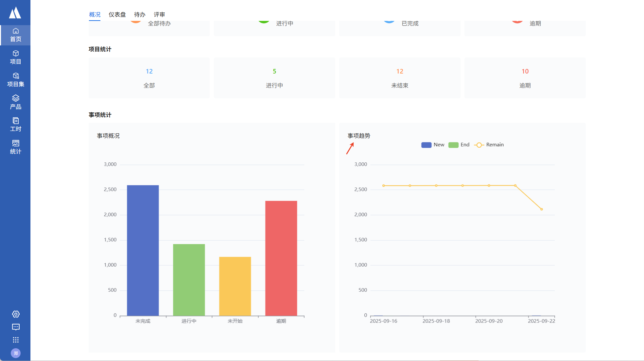Open the apps grid icon
The width and height of the screenshot is (644, 361).
(16, 340)
